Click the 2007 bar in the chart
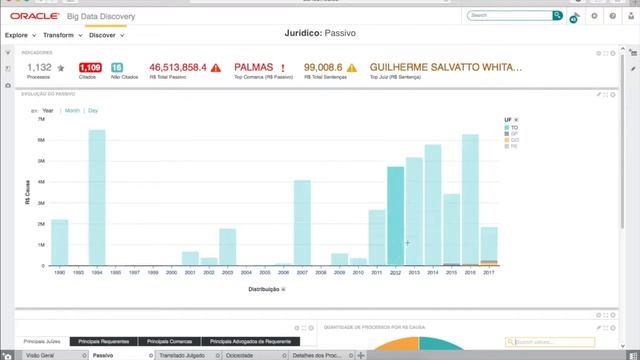The height and width of the screenshot is (360, 640). coord(302,223)
